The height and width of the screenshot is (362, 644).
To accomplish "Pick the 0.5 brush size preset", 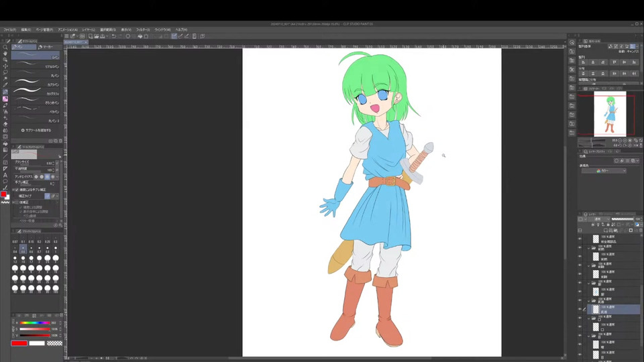I will (x=23, y=249).
